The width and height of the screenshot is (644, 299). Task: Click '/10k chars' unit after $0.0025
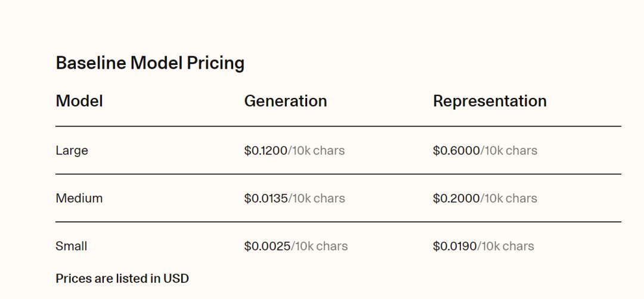(x=320, y=246)
